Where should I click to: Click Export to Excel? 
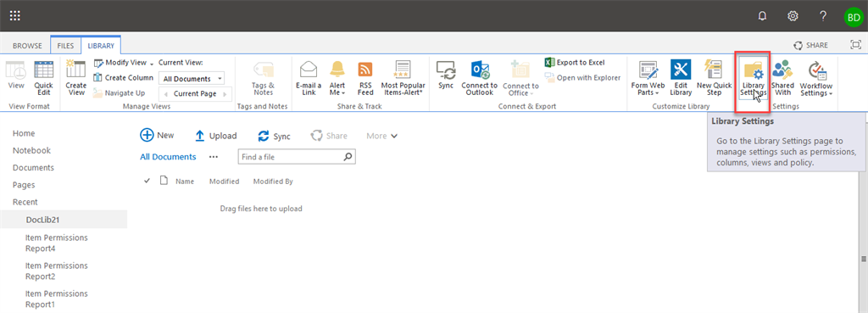[x=575, y=63]
